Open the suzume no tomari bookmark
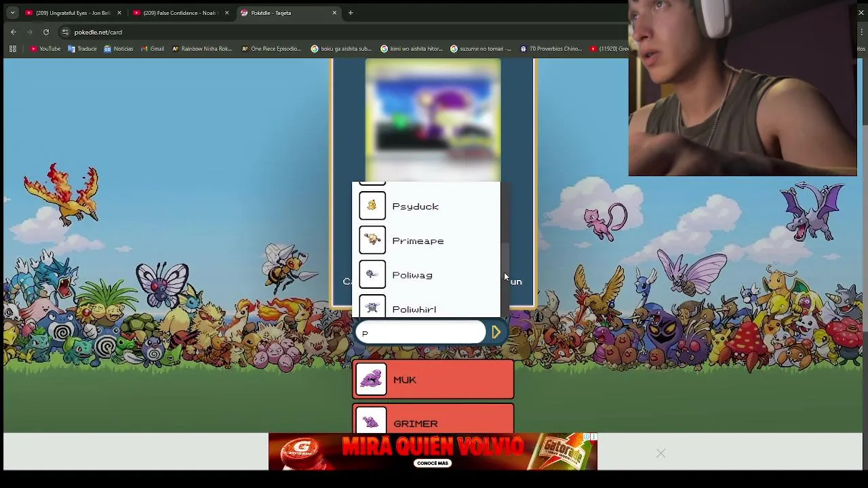Image resolution: width=868 pixels, height=488 pixels. pyautogui.click(x=481, y=49)
